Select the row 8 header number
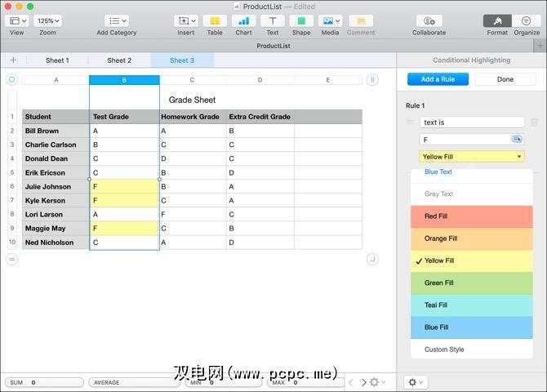Image resolution: width=547 pixels, height=392 pixels. coord(12,214)
